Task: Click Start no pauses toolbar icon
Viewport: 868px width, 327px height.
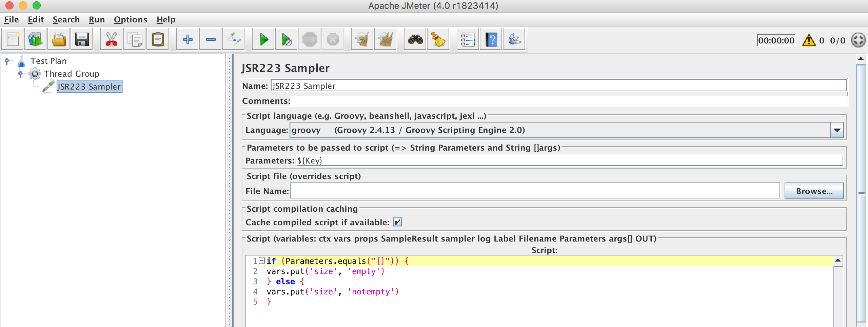Action: tap(287, 40)
